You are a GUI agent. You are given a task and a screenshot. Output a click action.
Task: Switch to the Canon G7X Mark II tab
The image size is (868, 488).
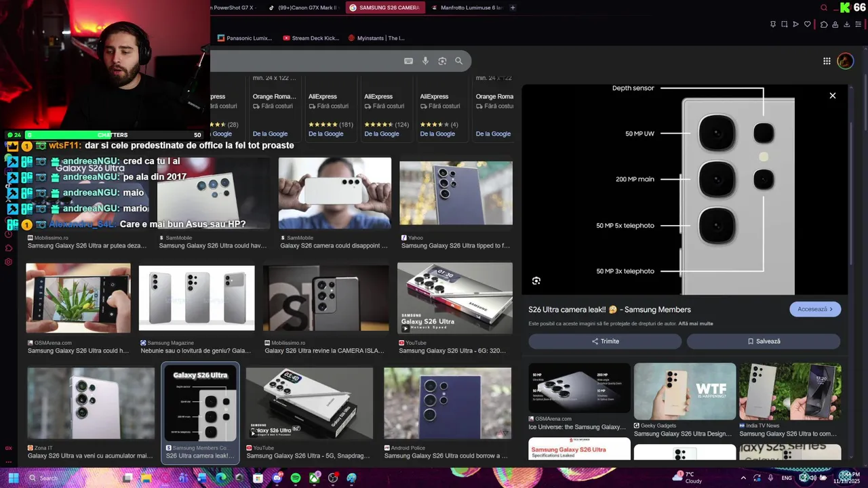point(302,7)
